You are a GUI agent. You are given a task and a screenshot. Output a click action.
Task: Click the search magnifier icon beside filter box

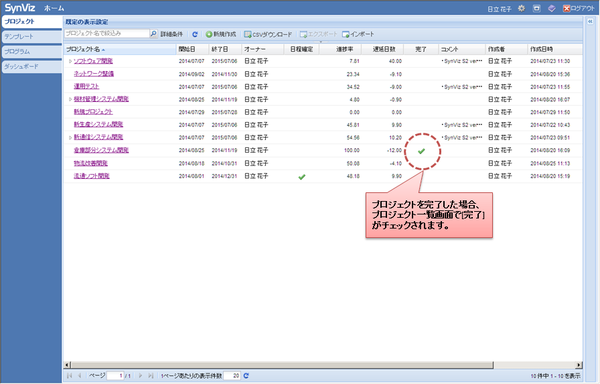click(153, 34)
